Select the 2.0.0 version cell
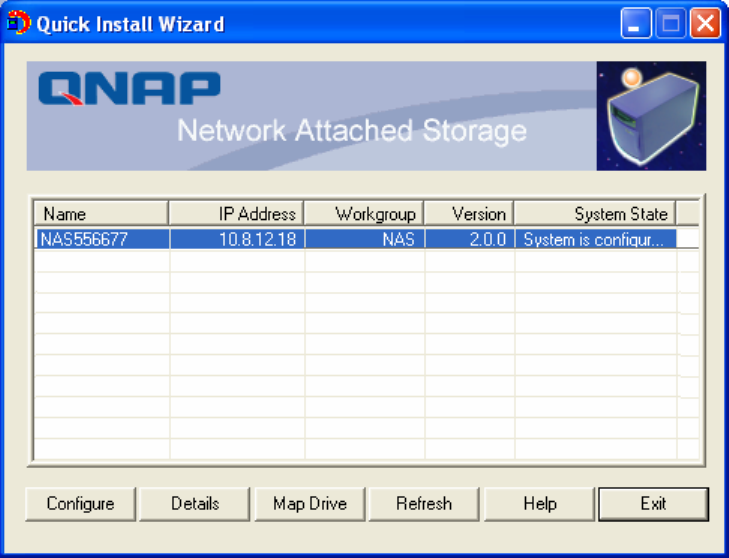Screen dimensions: 729x558 (470, 239)
